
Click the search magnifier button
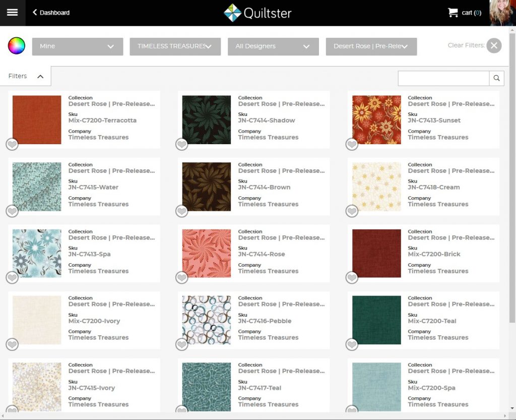(496, 78)
